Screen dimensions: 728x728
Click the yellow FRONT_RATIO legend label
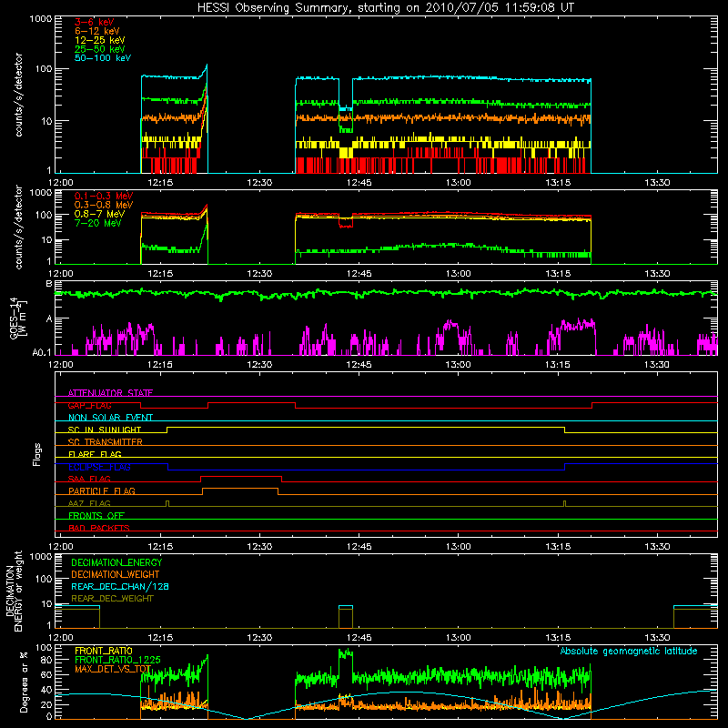pyautogui.click(x=104, y=651)
